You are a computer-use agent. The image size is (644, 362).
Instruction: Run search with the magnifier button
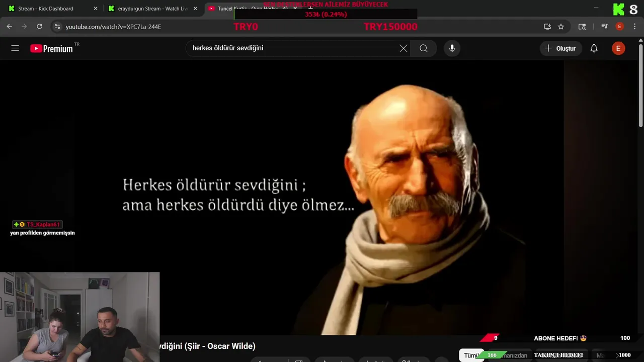click(424, 48)
